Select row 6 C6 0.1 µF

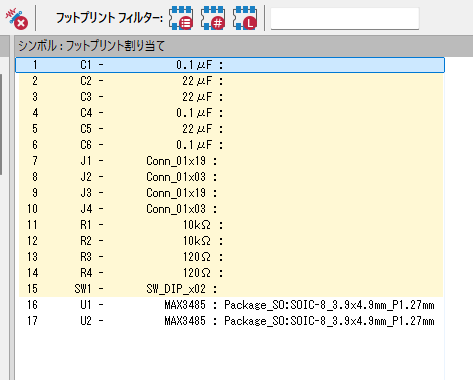(230, 145)
